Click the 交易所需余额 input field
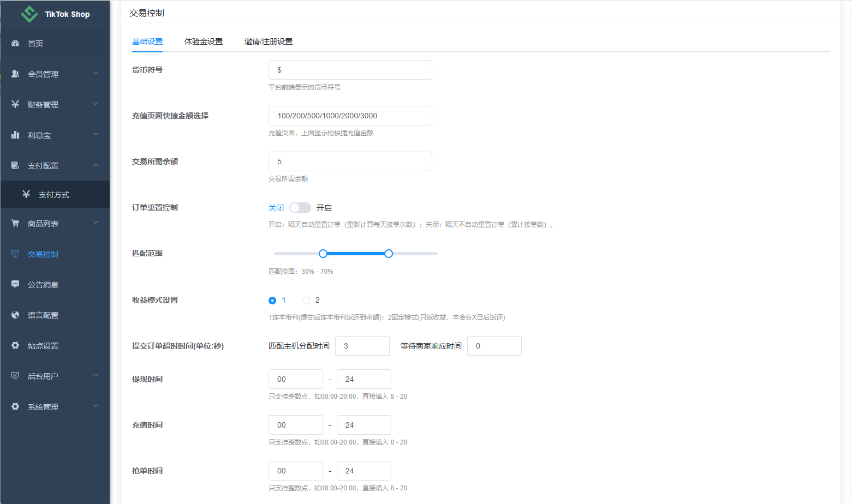Screen dimensions: 852x504 (350, 161)
